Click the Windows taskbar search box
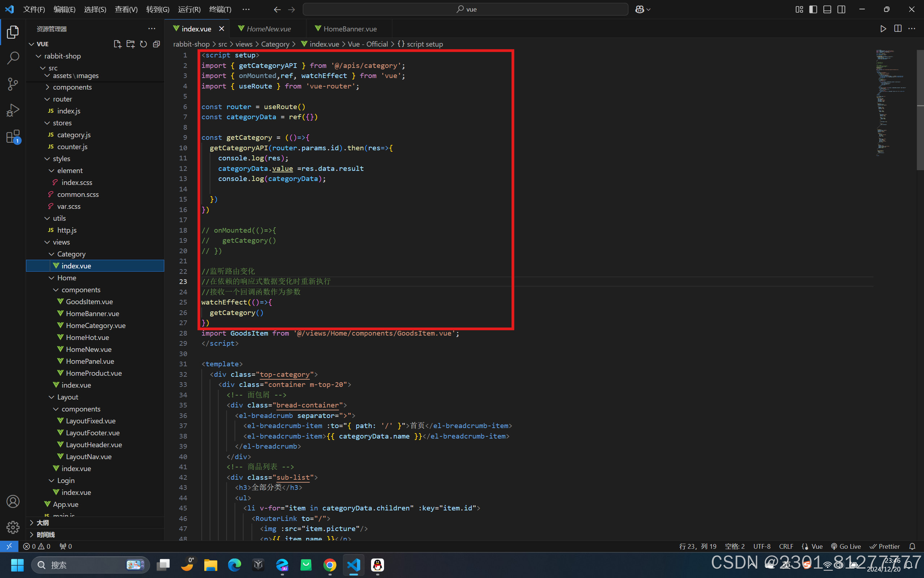Screen dimensions: 924x578 tap(91, 565)
